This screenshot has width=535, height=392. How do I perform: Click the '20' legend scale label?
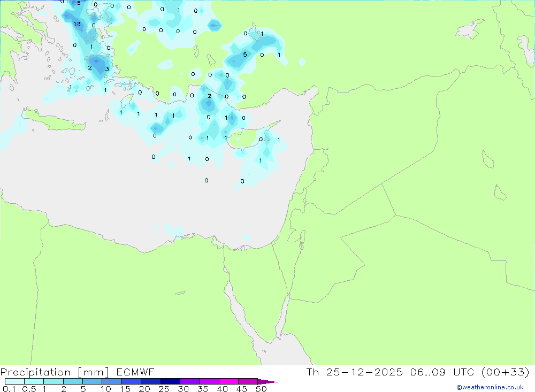(144, 389)
